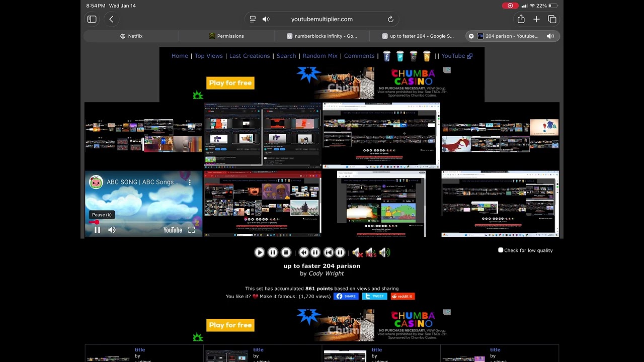Reset volume with the RES speaker icon
This screenshot has width=644, height=362.
pos(371,252)
